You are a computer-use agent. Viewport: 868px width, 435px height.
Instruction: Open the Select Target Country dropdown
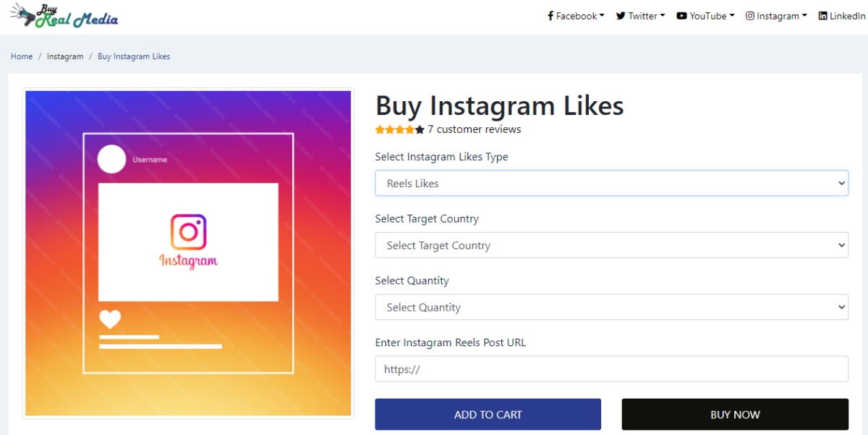pyautogui.click(x=611, y=246)
